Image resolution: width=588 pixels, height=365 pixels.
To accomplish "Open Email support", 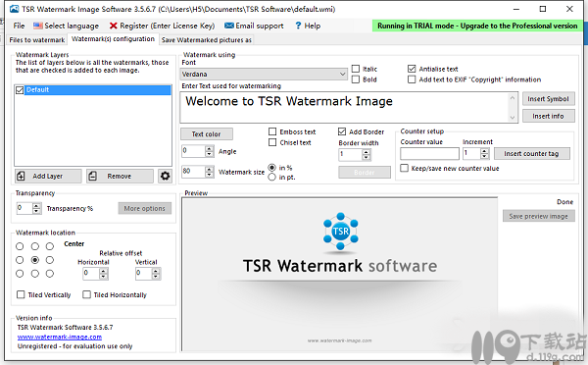I will coord(254,26).
